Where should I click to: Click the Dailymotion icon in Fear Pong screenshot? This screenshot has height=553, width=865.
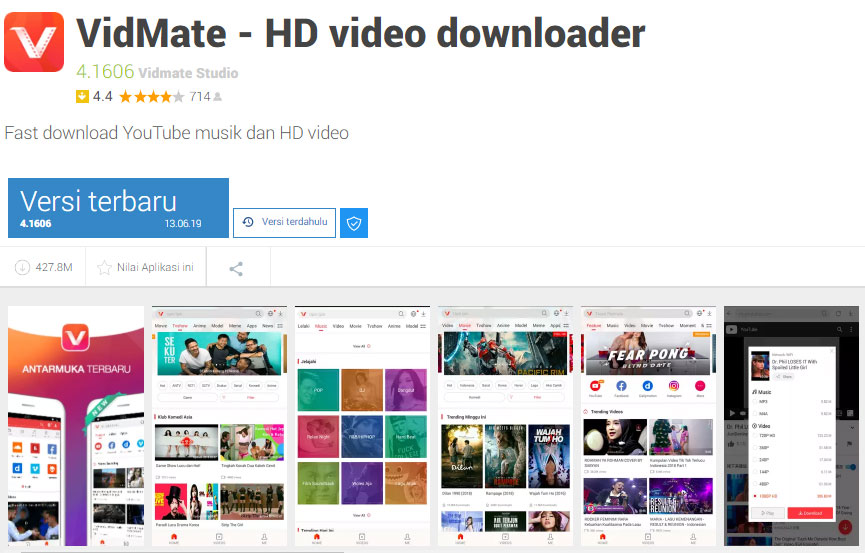pos(648,386)
